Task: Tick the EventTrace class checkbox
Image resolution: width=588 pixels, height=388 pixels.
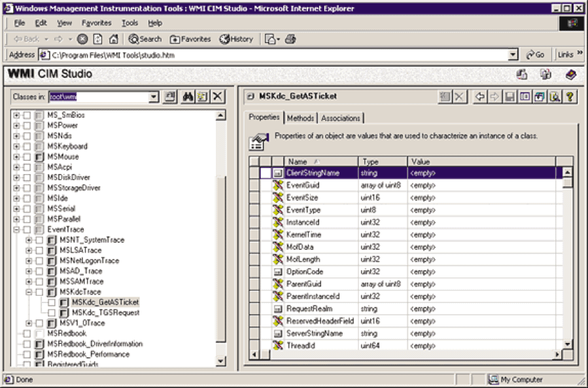Action: click(27, 230)
